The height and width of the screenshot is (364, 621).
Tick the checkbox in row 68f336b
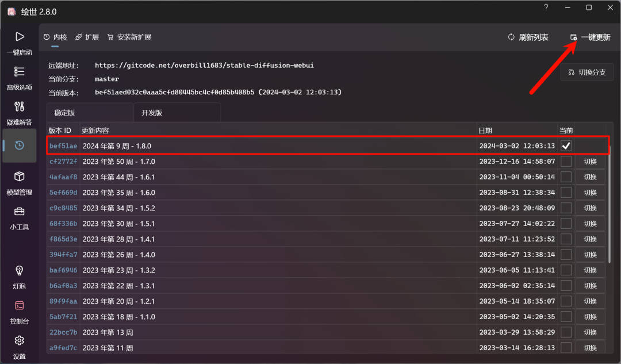coord(566,223)
